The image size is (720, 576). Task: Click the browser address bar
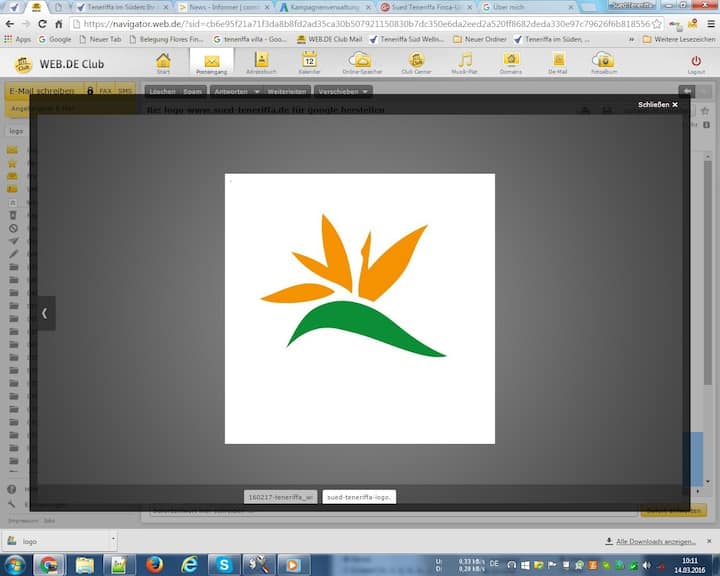(x=360, y=23)
